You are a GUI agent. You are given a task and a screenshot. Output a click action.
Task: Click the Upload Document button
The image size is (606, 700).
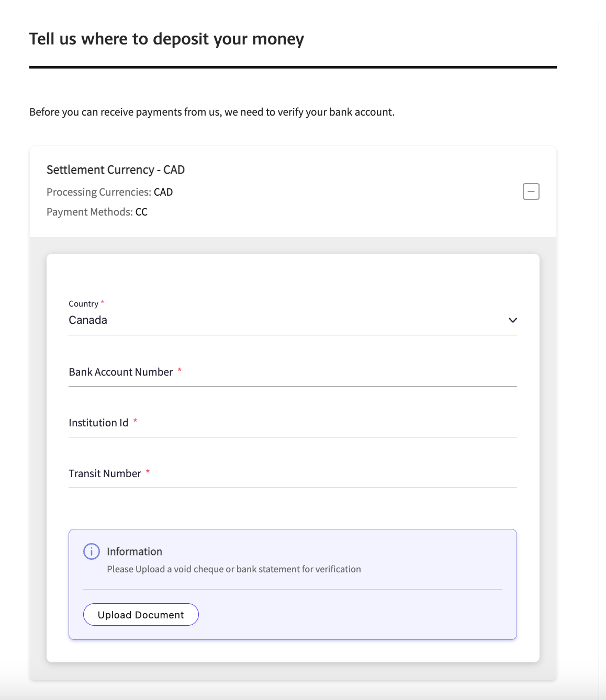(141, 614)
